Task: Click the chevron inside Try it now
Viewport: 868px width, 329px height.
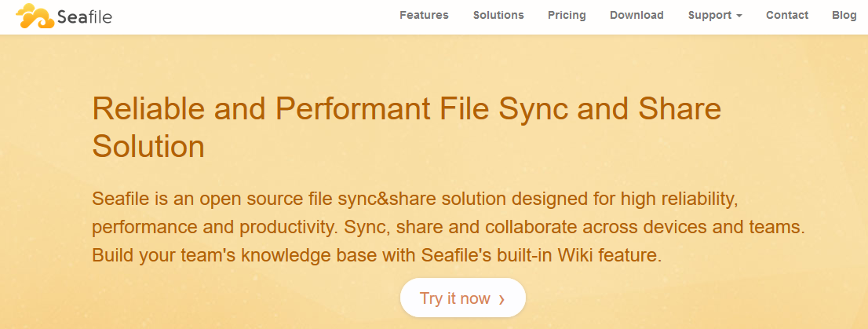Action: point(501,299)
